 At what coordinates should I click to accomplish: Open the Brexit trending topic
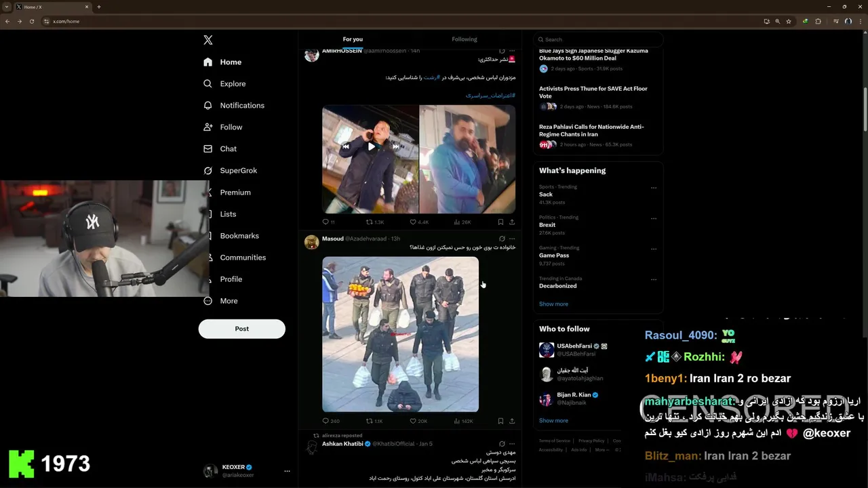[x=547, y=225]
